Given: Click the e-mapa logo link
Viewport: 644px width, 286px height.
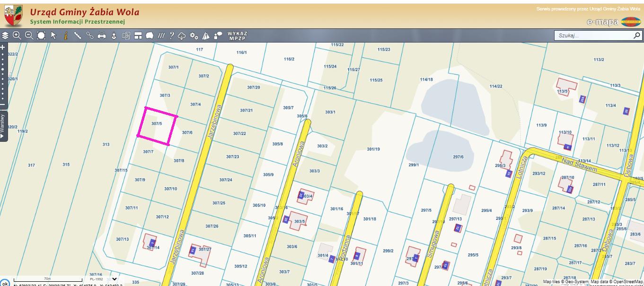Looking at the screenshot, I should coord(602,22).
